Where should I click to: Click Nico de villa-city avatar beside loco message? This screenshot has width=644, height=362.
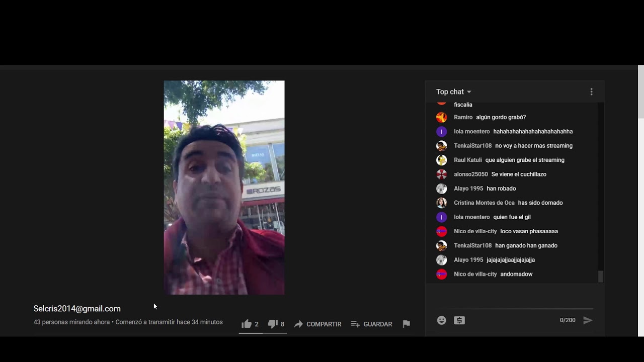pyautogui.click(x=441, y=231)
